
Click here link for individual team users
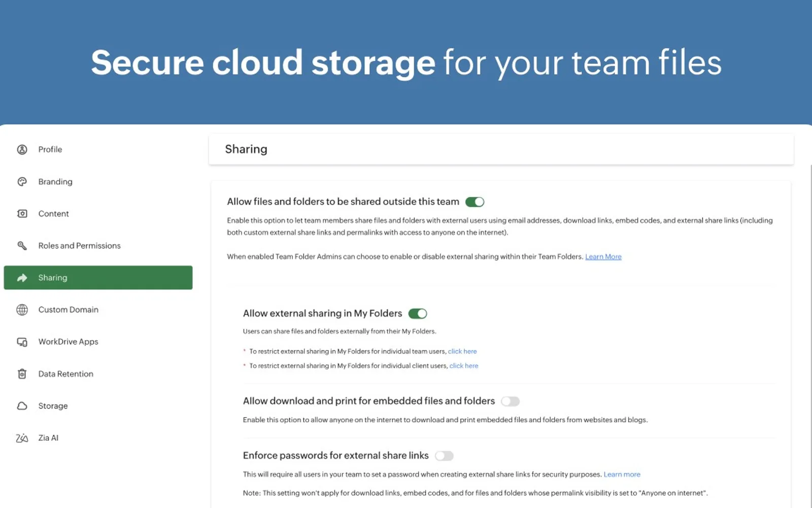[x=462, y=351]
